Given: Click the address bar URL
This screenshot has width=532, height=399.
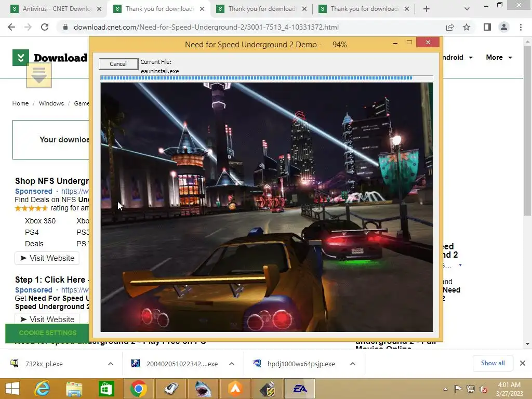Looking at the screenshot, I should pyautogui.click(x=206, y=27).
